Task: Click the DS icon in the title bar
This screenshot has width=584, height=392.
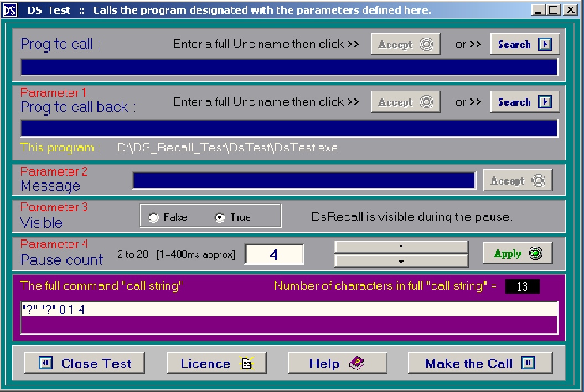Action: coord(9,9)
